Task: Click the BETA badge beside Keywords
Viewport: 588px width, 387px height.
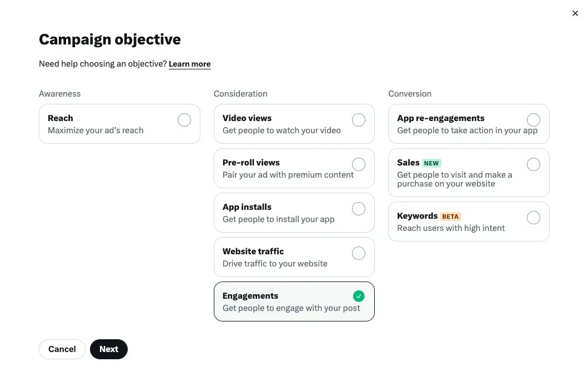Action: pos(450,217)
